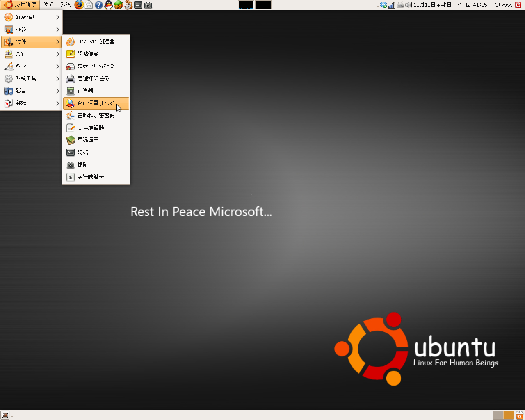Viewport: 525px width, 420px height.
Task: Open CD/DVD 创建器 from the submenu
Action: (96, 41)
